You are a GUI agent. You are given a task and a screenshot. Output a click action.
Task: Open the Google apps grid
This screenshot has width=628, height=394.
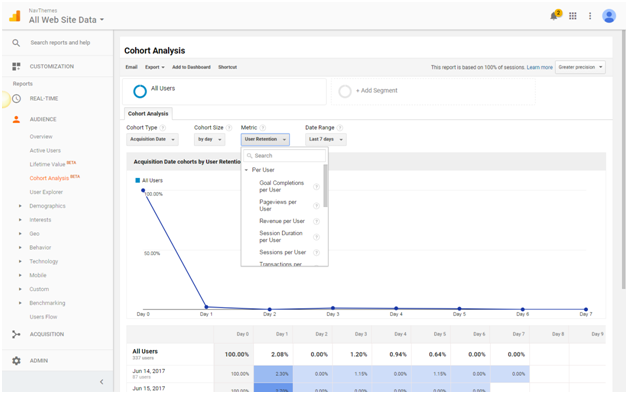tap(573, 16)
